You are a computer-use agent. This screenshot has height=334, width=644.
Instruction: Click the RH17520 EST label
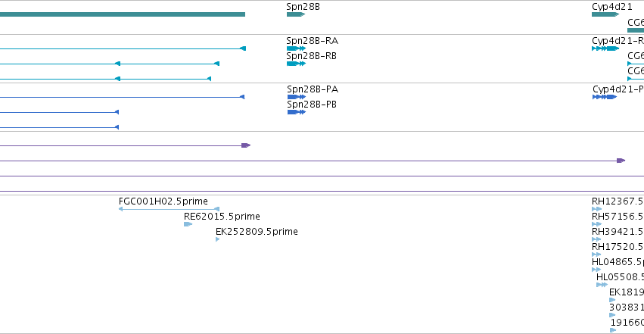618,247
